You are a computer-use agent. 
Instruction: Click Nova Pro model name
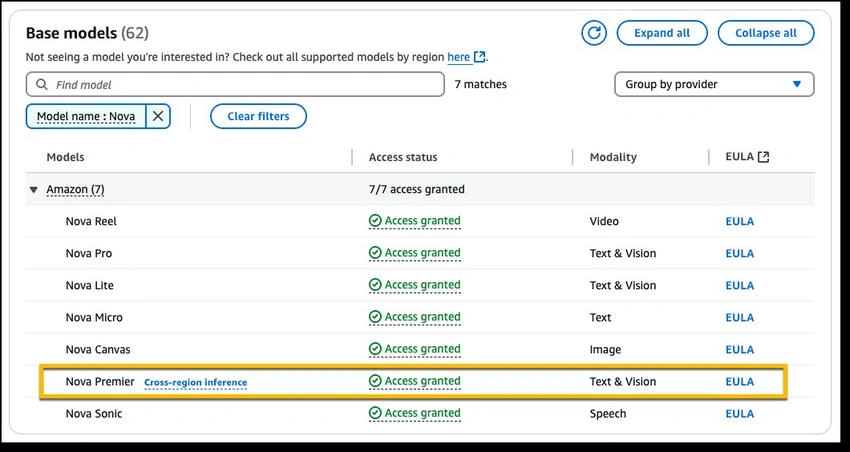(89, 253)
